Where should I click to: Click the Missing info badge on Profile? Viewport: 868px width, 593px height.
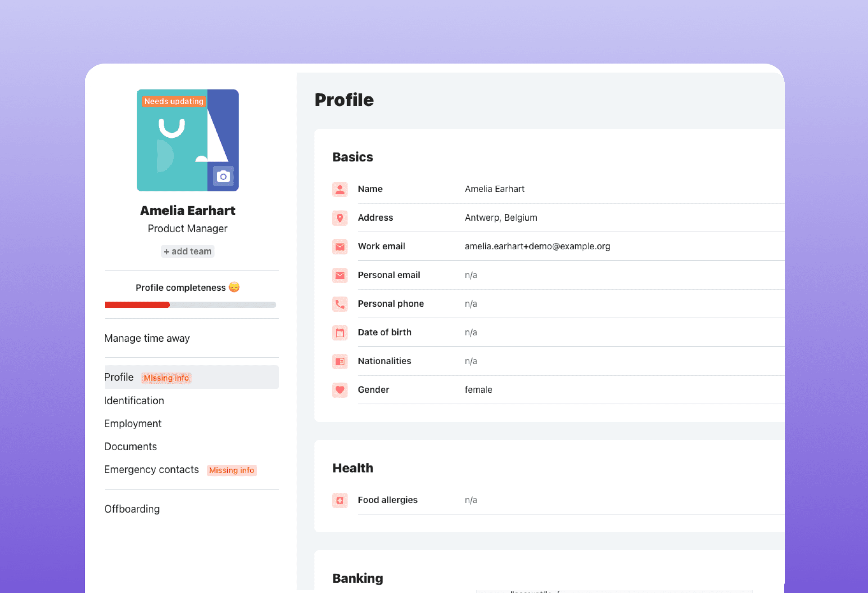(166, 377)
